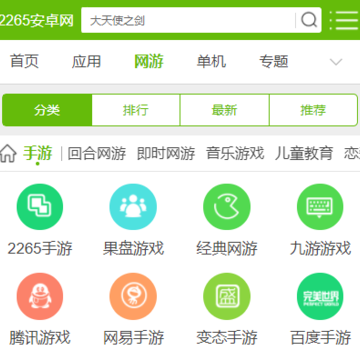Expand the navigation chevron dropdown
360x360 pixels.
coord(336,62)
